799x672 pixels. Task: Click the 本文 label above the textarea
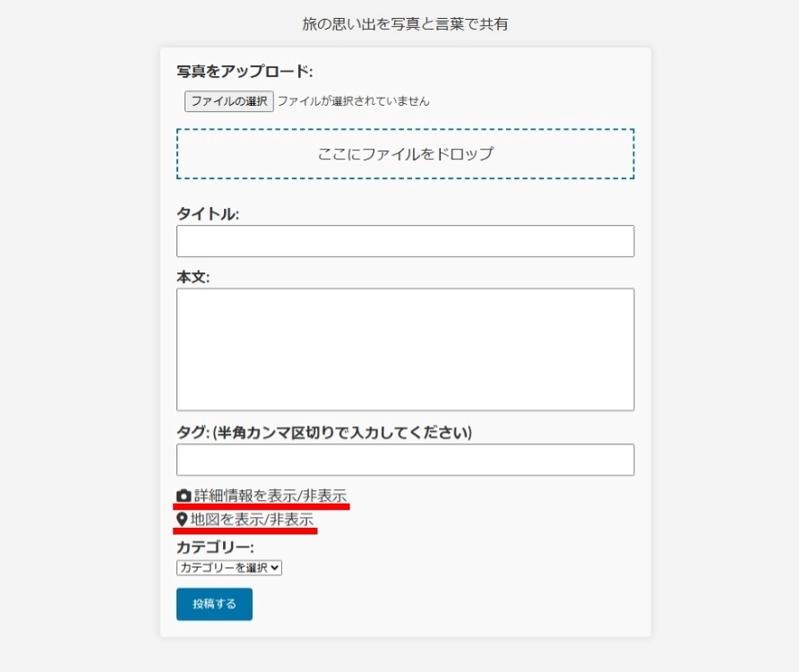click(193, 277)
